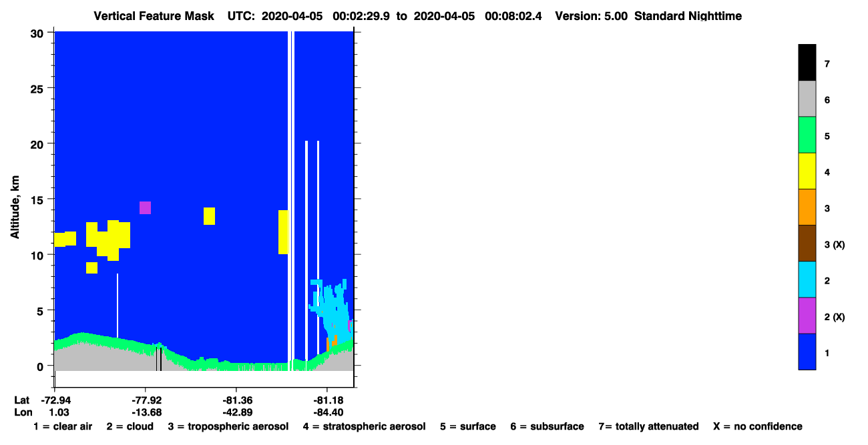Click the "2 = cloud" legend entry
868x445 pixels.
(x=130, y=426)
